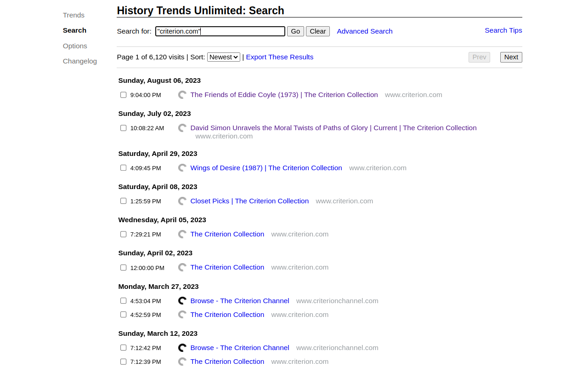Click favicon beside Closet Picks entry
Viewport: 588px width, 368px height.
click(182, 201)
